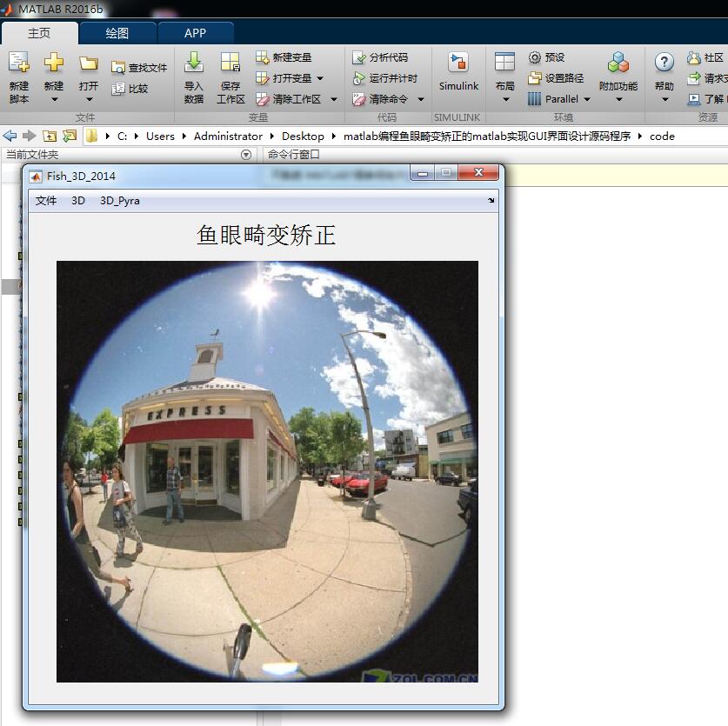This screenshot has width=728, height=726.
Task: Launch Simulink from the toolbar
Action: pyautogui.click(x=458, y=71)
